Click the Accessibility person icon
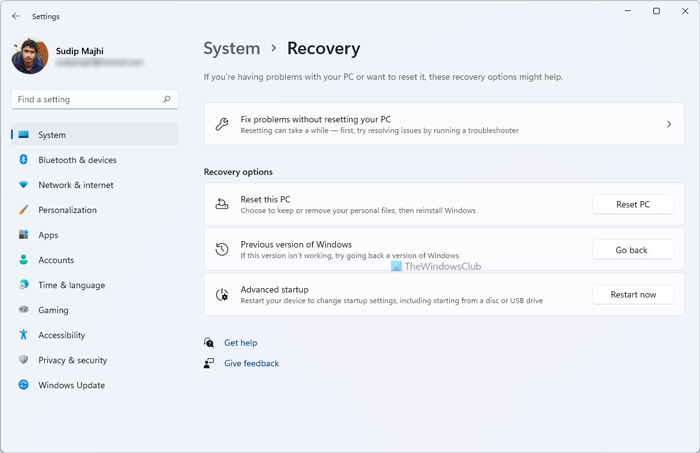 [x=23, y=335]
